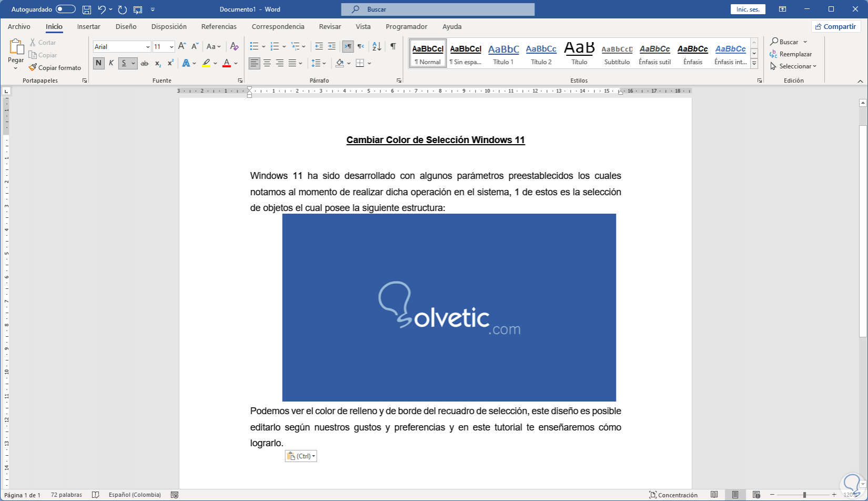Click the Save icon in the title bar
The height and width of the screenshot is (501, 868).
[87, 9]
